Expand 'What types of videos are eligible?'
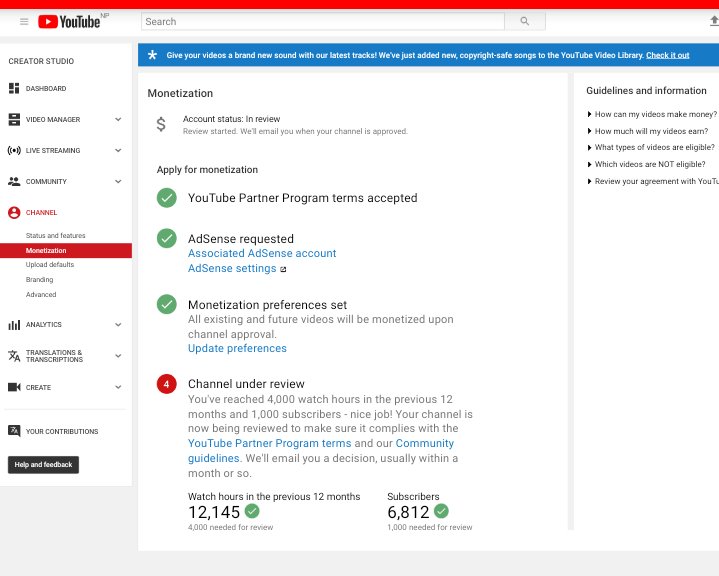719x576 pixels. [x=651, y=147]
